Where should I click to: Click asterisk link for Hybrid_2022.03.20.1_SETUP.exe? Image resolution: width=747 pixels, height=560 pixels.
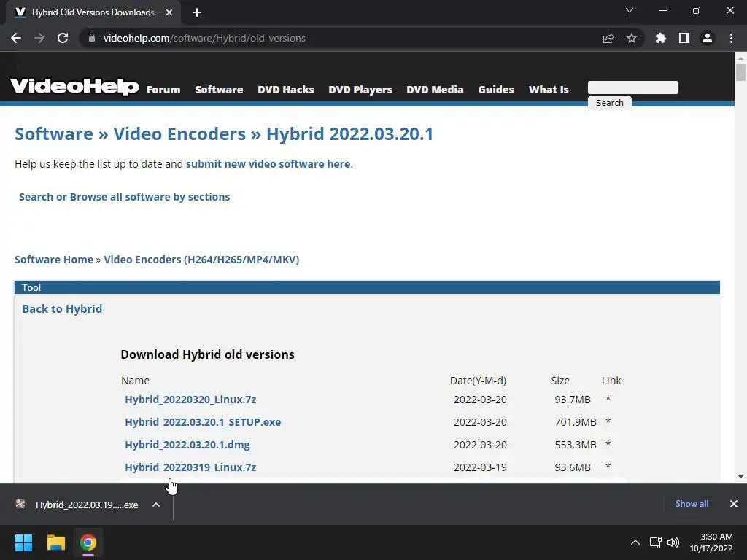coord(608,421)
